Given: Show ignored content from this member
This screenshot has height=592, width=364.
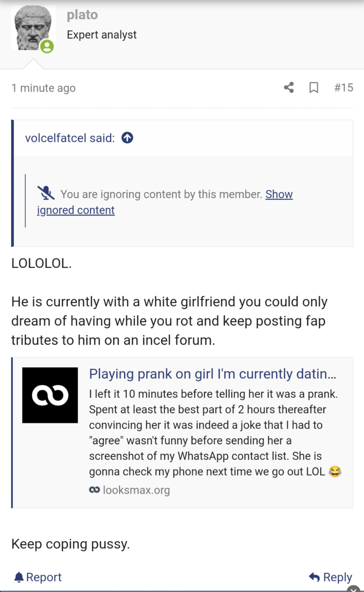Looking at the screenshot, I should pyautogui.click(x=165, y=202).
